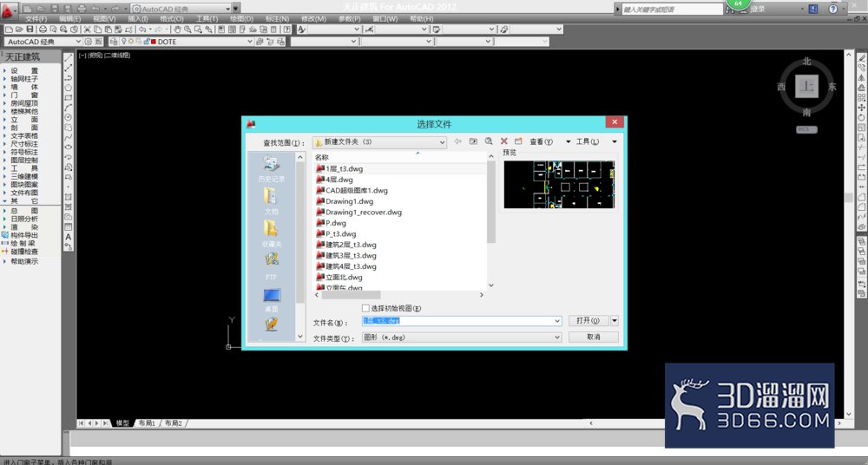
Task: Click the Pan hand tool in toolbar
Action: pos(178,29)
